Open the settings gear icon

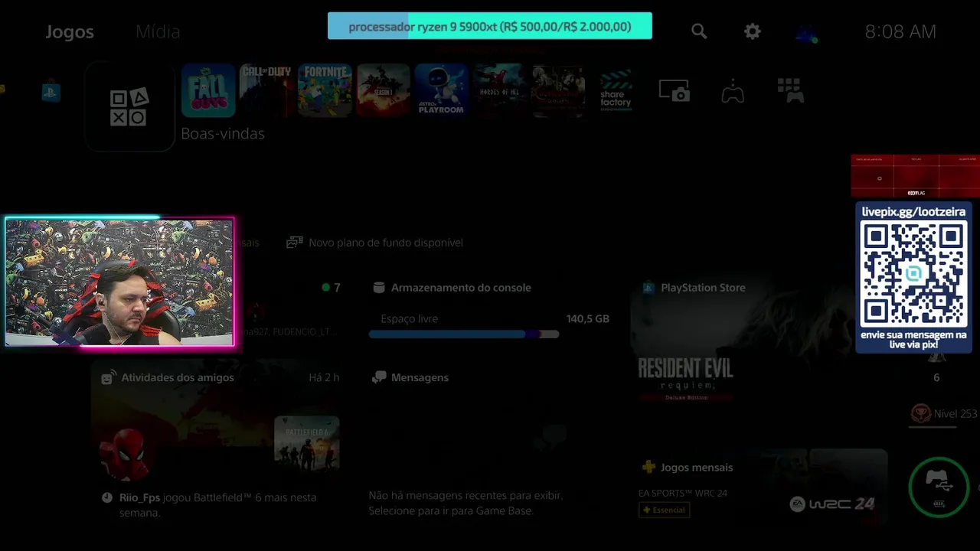(x=753, y=31)
